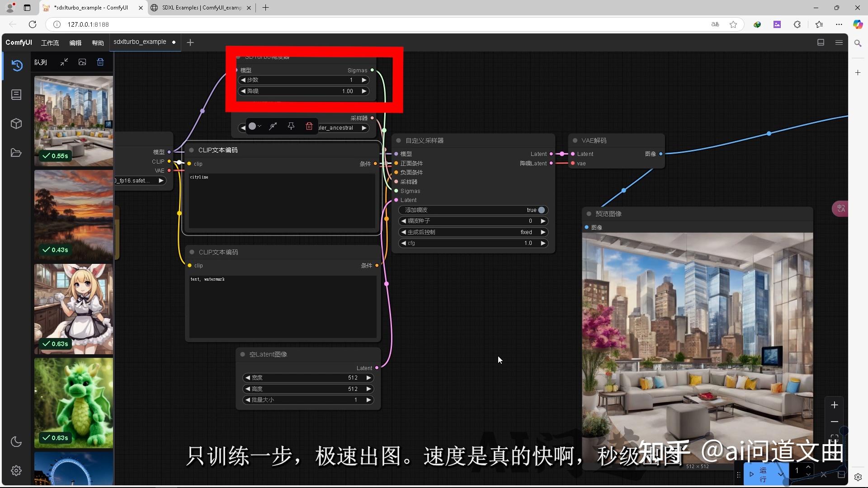Image resolution: width=868 pixels, height=488 pixels.
Task: Open the 工作流 menu
Action: (x=50, y=42)
